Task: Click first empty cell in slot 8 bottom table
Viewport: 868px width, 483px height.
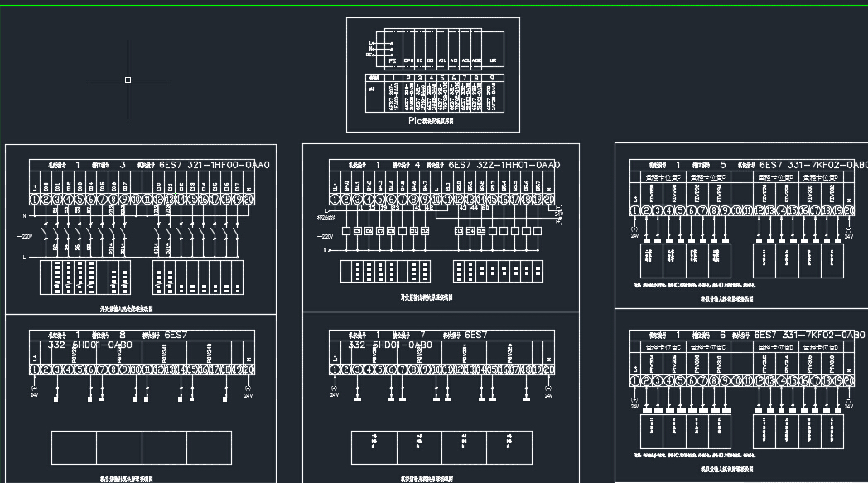Action: click(74, 447)
